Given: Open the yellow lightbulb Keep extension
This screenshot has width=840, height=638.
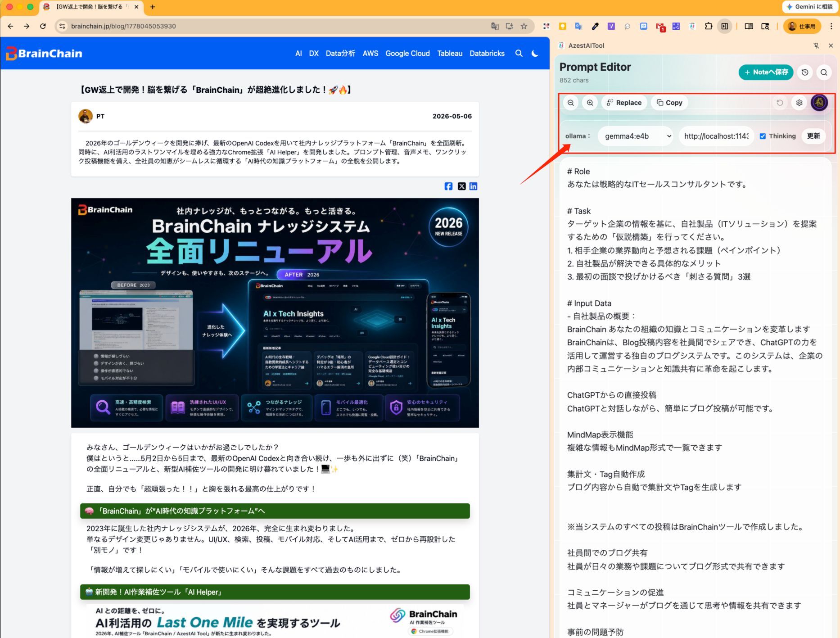Looking at the screenshot, I should [562, 26].
